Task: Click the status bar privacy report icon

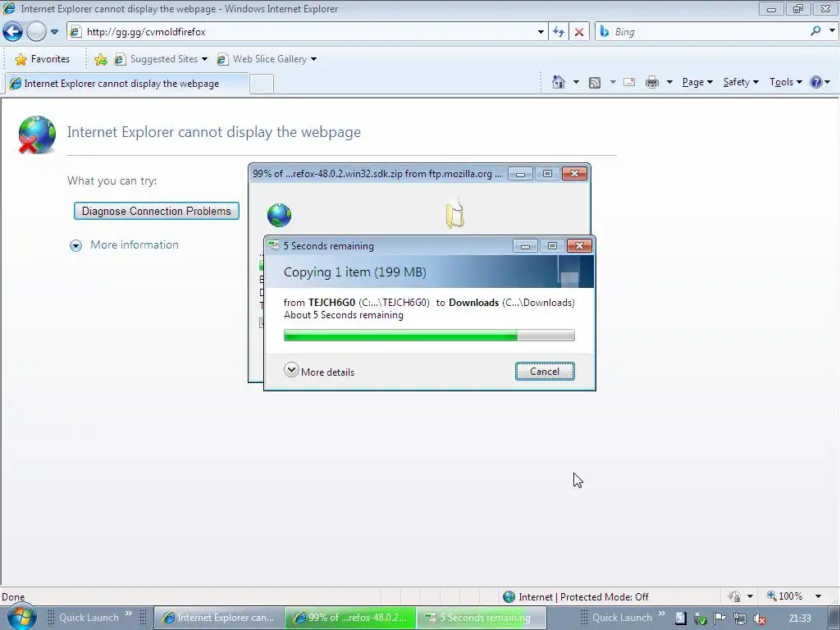Action: coord(734,596)
